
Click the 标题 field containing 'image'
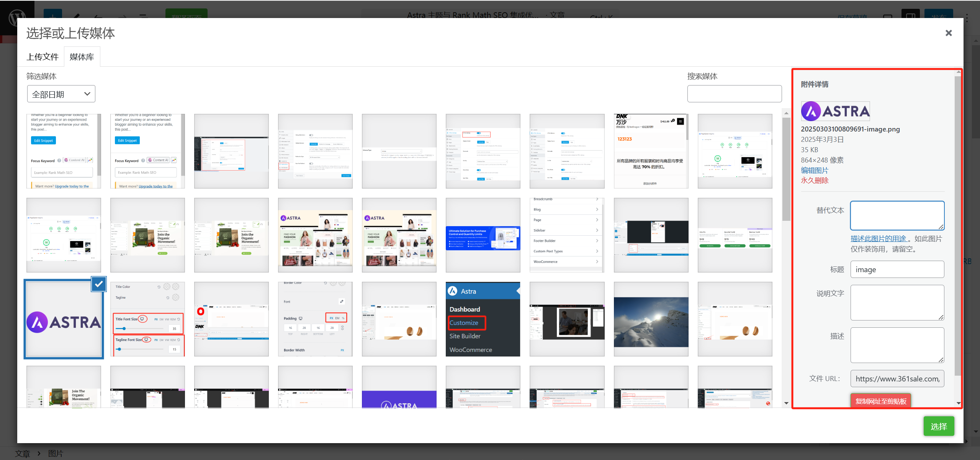coord(897,269)
